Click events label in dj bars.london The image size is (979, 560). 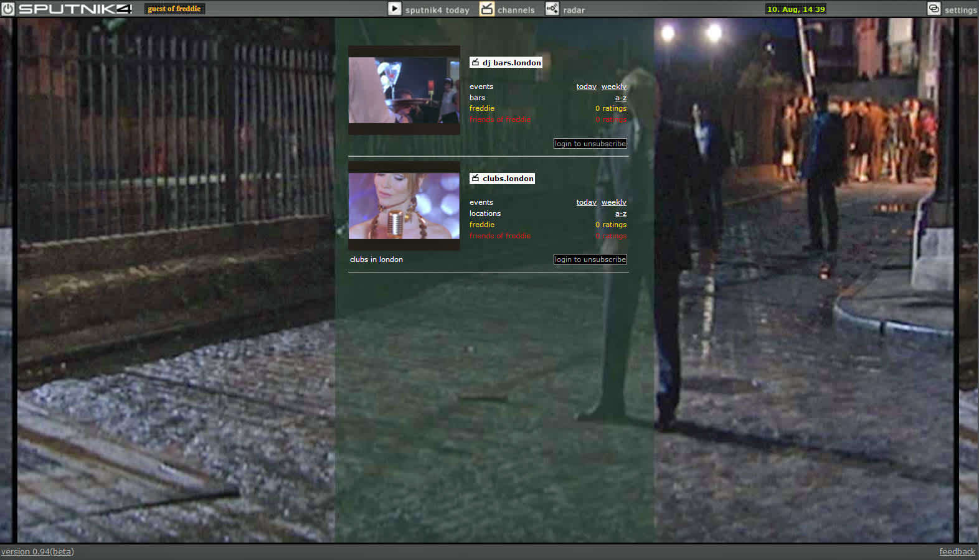[x=481, y=86]
